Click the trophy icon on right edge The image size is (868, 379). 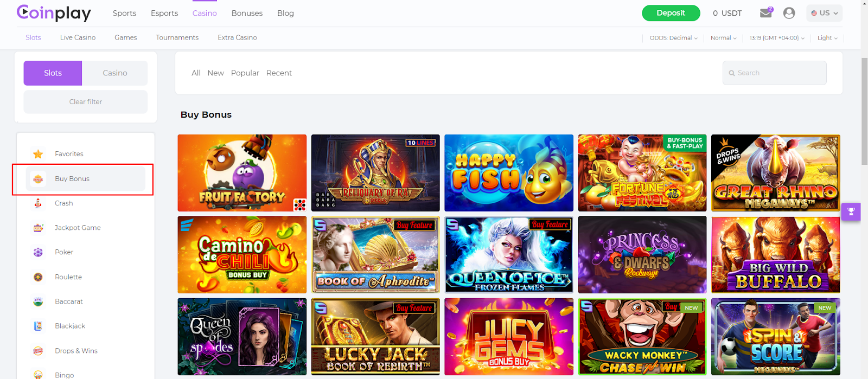coord(851,211)
